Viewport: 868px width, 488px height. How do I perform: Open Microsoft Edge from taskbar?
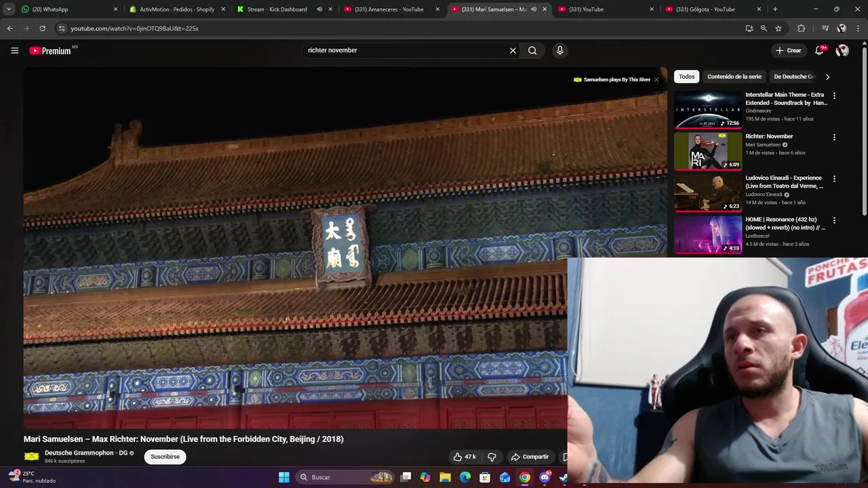(465, 477)
